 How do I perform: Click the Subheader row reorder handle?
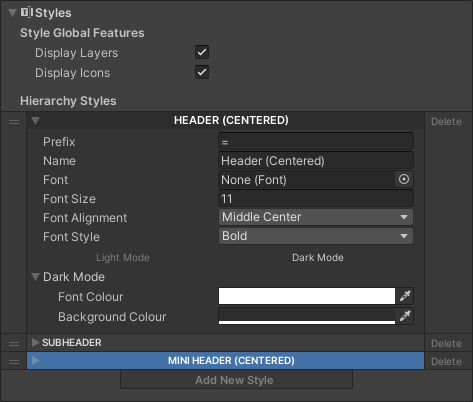click(x=14, y=343)
